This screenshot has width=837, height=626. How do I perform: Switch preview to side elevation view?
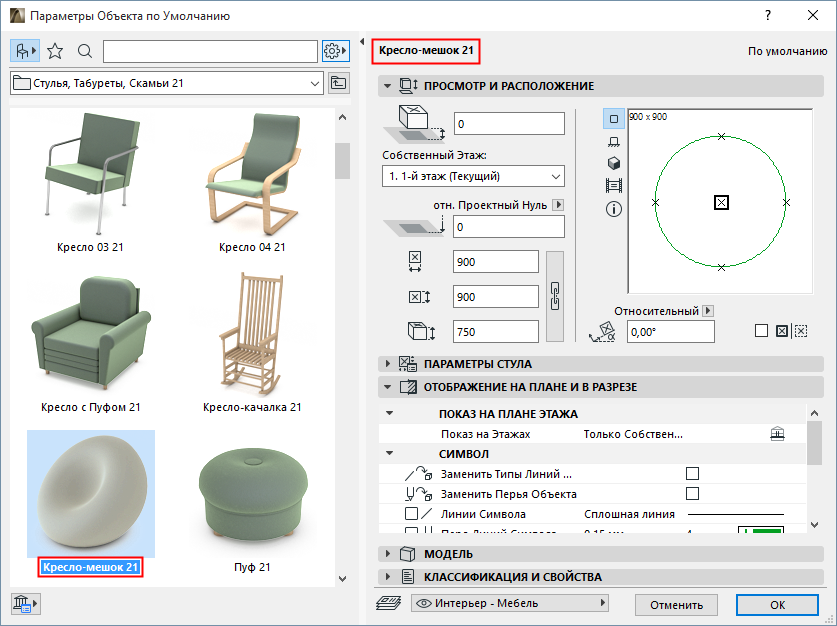click(614, 141)
